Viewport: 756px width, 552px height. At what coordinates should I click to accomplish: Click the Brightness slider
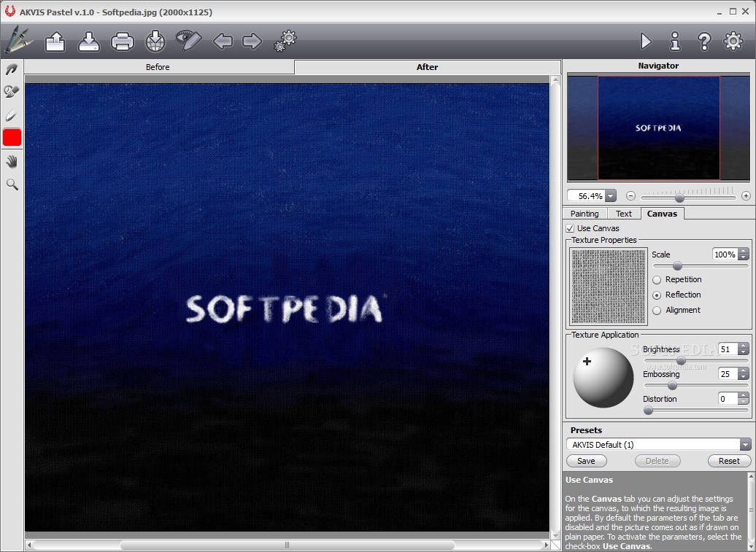695,360
